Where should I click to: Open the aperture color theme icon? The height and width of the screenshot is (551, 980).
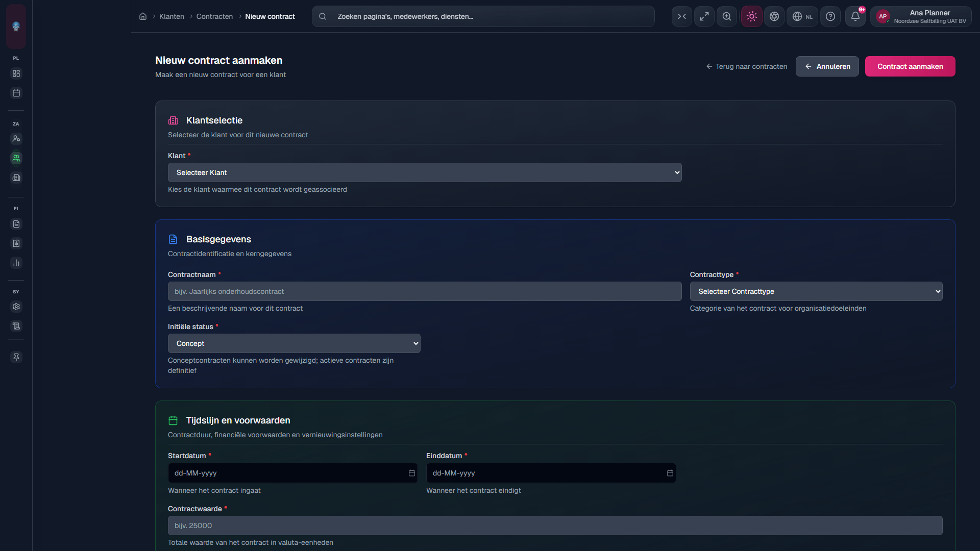774,16
